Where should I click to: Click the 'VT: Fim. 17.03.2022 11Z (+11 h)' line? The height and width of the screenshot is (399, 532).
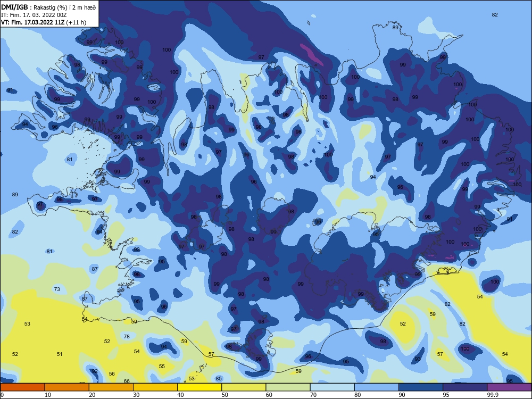(x=44, y=22)
